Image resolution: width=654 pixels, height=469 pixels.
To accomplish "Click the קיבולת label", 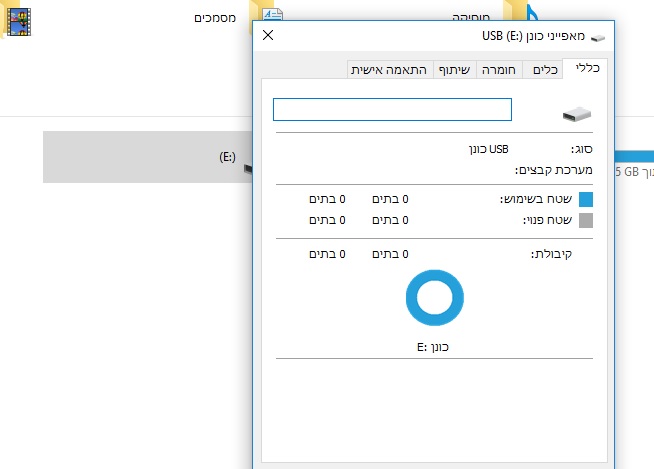I will pos(551,254).
